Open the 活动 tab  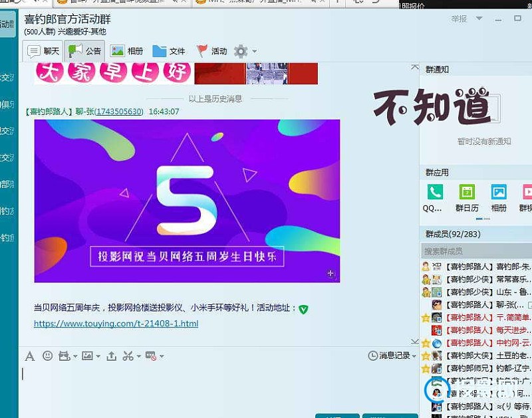click(211, 51)
